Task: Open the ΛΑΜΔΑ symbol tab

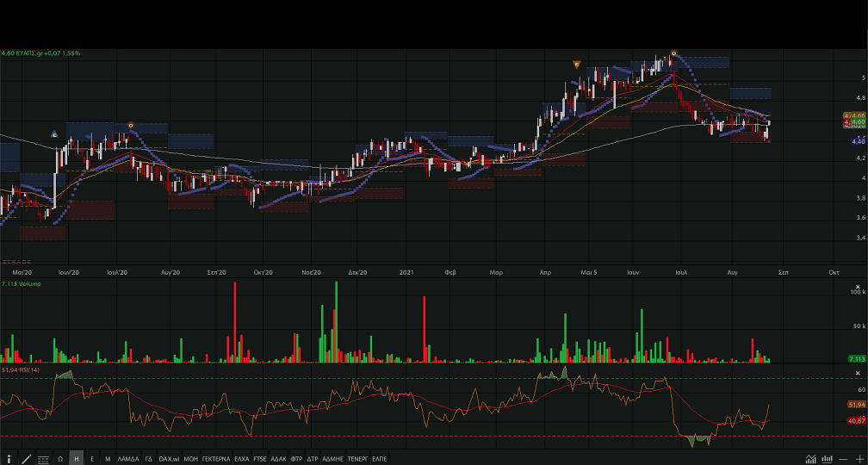Action: tap(127, 459)
